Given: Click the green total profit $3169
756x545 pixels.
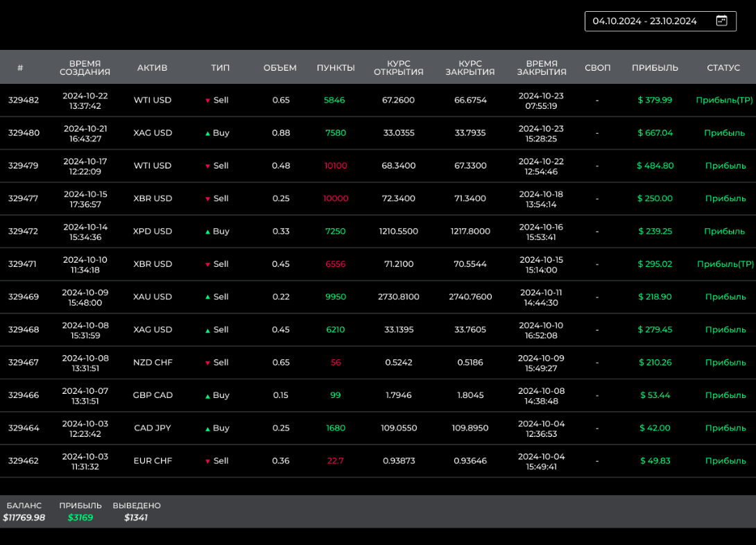Looking at the screenshot, I should point(80,517).
